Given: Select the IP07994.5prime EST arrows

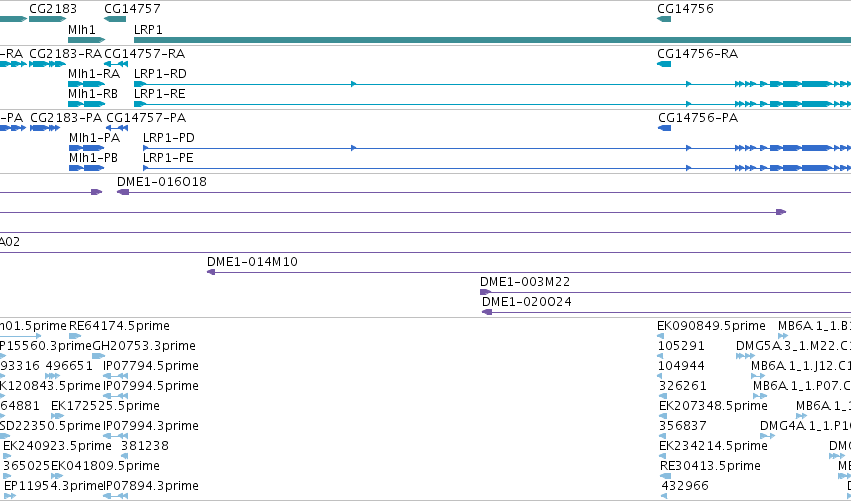Looking at the screenshot, I should (116, 396).
